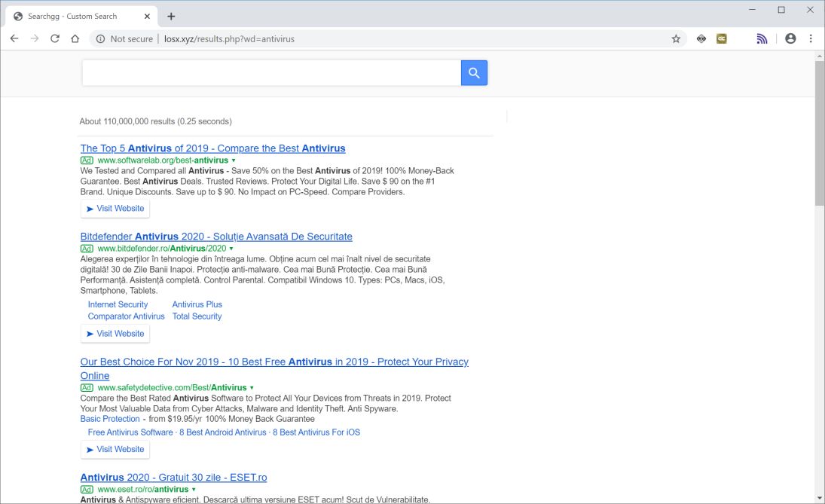Open the user profile avatar icon

(x=790, y=38)
